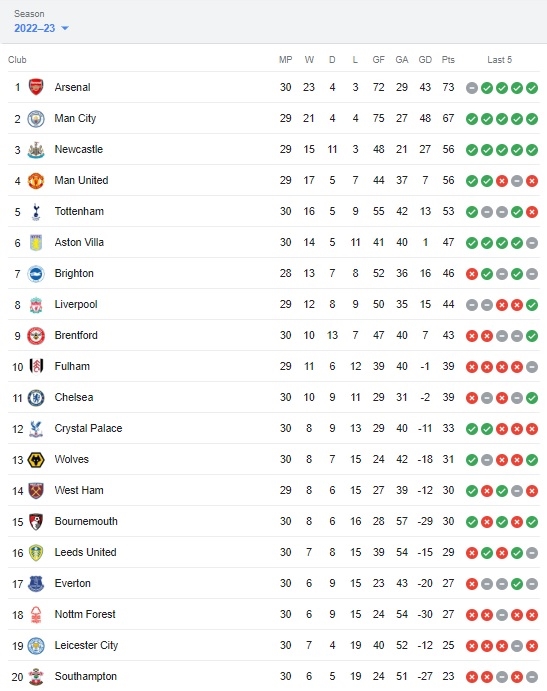The width and height of the screenshot is (547, 691).
Task: Click the Leicester City fox crest
Action: click(36, 646)
